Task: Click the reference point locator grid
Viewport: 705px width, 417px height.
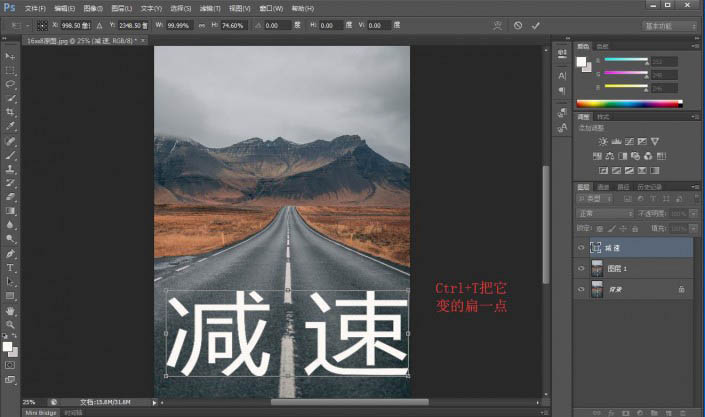Action: pos(42,26)
